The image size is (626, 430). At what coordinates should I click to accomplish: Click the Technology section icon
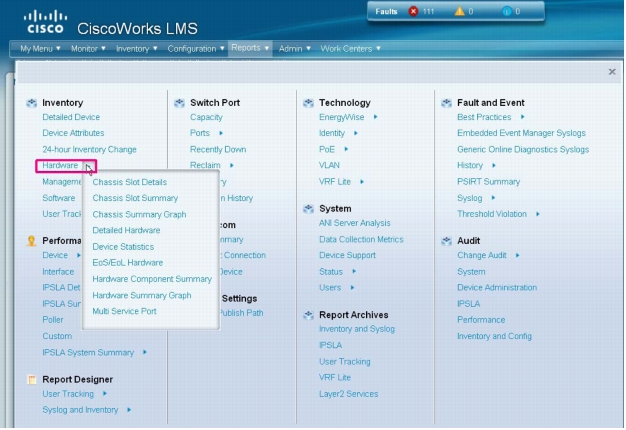pyautogui.click(x=308, y=103)
